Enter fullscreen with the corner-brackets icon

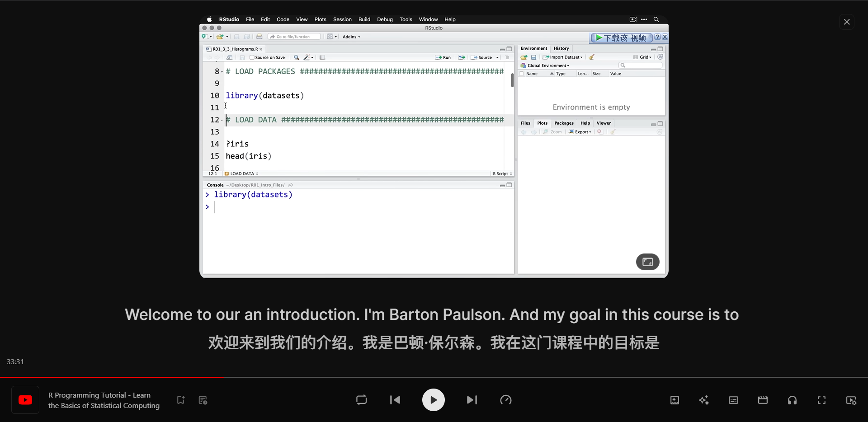[x=821, y=400]
